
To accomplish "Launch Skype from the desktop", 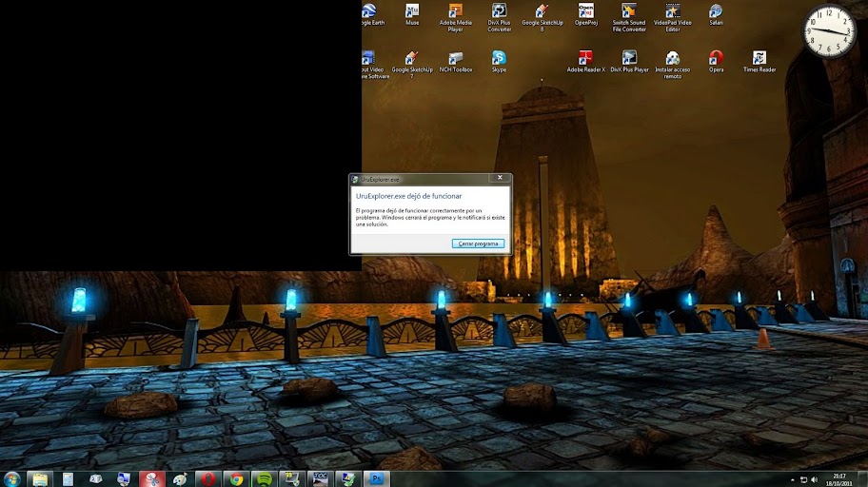I will click(x=499, y=62).
